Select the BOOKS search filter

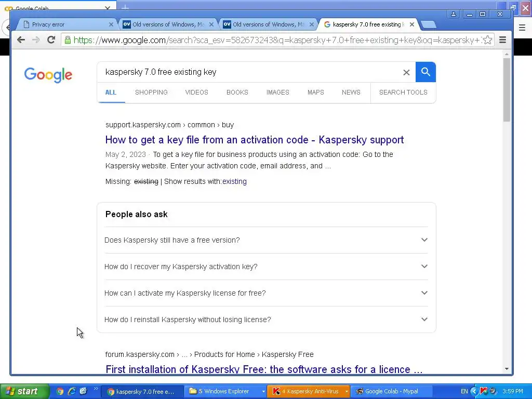[x=237, y=92]
